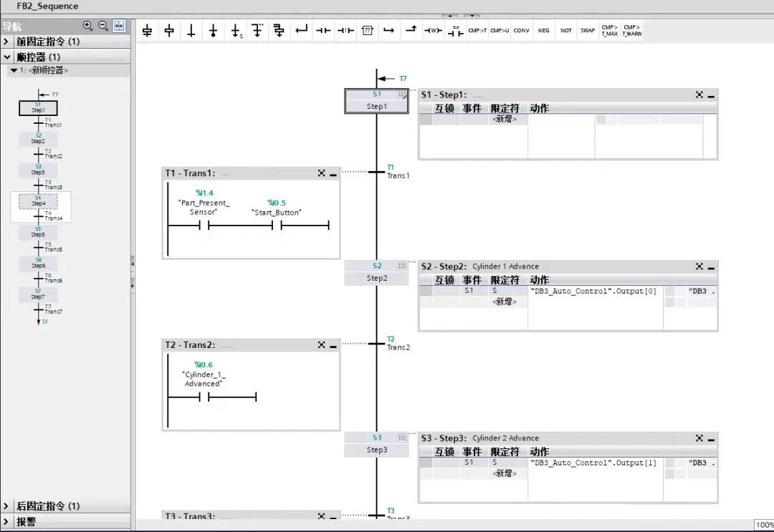Select the S3 Step3 box in sequence
Viewport: 774px width, 532px height.
376,444
